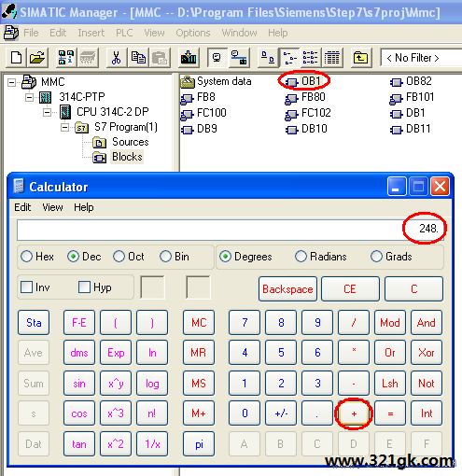Select the DB9 data block
Screen dimensions: 462x476
click(x=199, y=129)
